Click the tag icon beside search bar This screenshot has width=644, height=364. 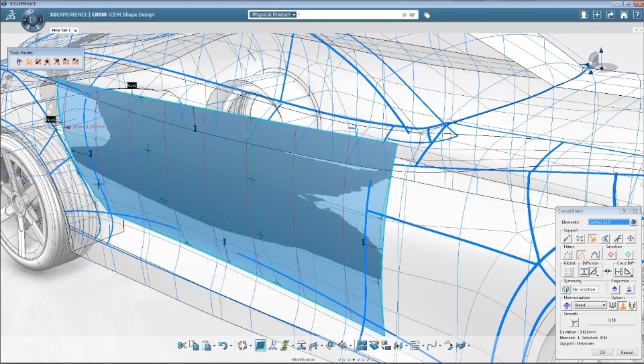tap(427, 15)
